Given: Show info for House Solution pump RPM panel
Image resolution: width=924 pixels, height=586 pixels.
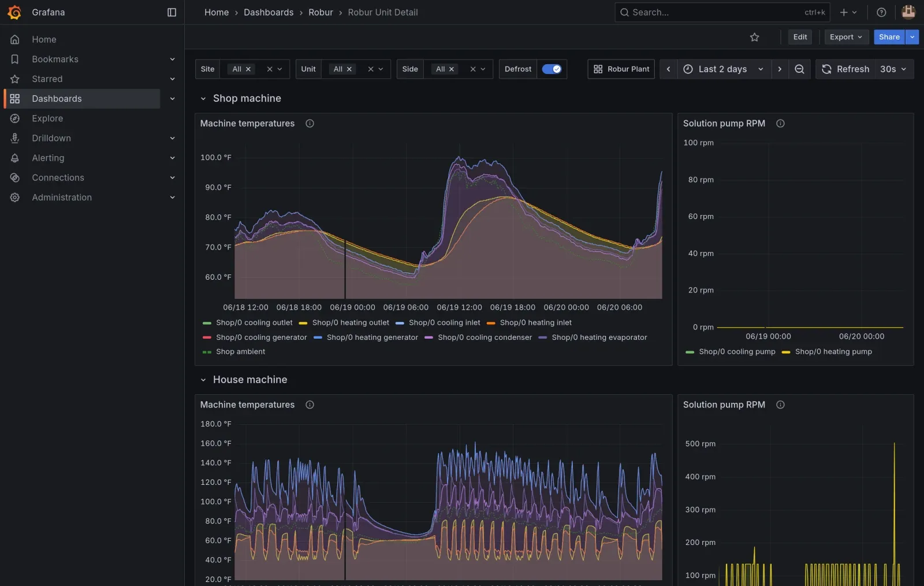Looking at the screenshot, I should pos(780,405).
